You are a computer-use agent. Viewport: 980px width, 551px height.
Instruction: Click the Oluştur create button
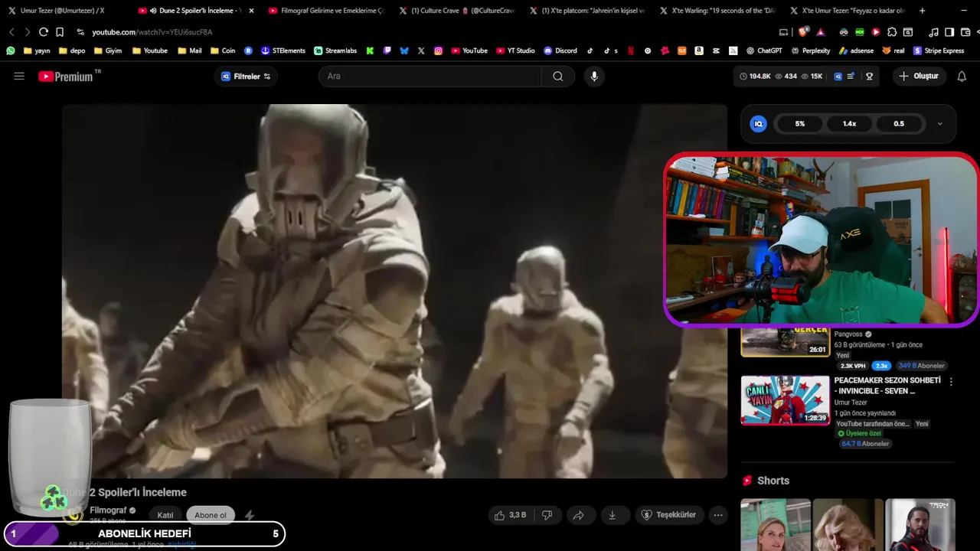(919, 77)
